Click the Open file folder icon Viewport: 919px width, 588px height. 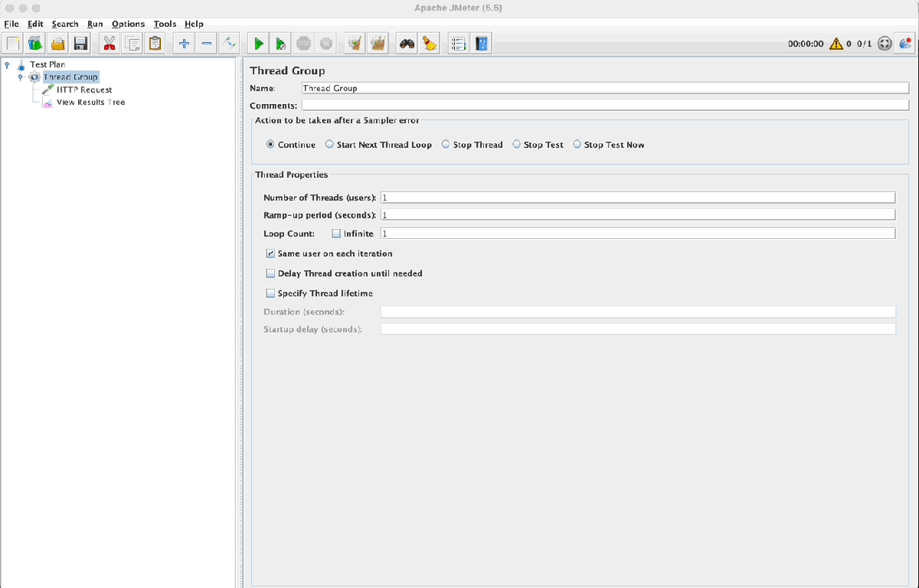coord(57,44)
